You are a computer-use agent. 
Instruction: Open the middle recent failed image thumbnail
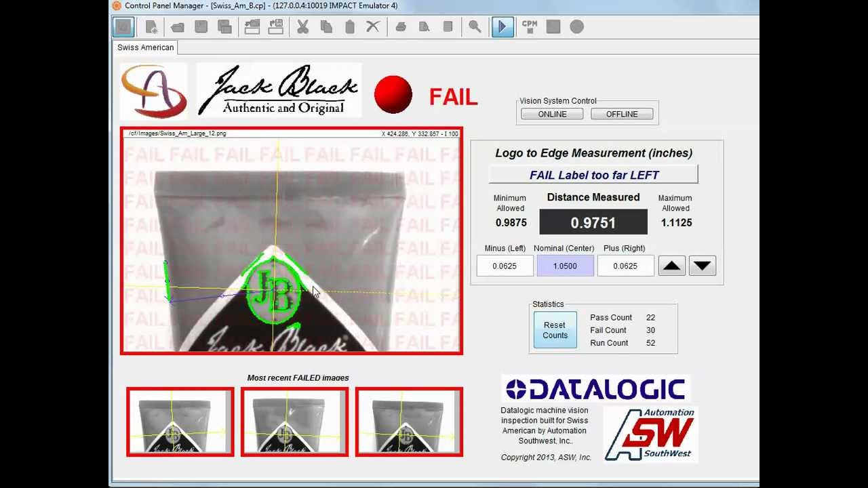(x=295, y=422)
